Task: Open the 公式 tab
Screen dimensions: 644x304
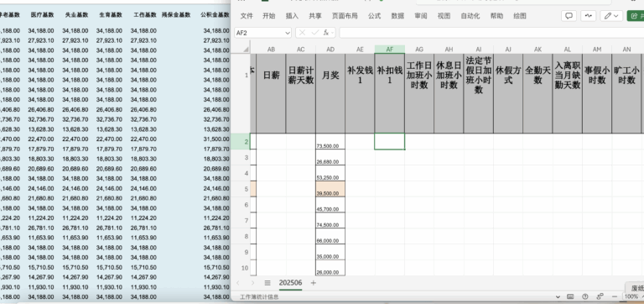Action: [x=374, y=16]
